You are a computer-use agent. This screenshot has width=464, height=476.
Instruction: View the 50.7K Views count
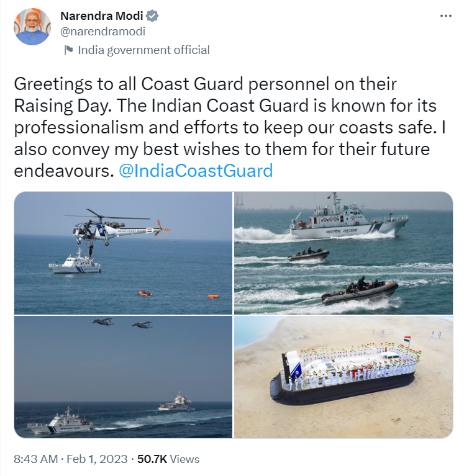click(168, 459)
